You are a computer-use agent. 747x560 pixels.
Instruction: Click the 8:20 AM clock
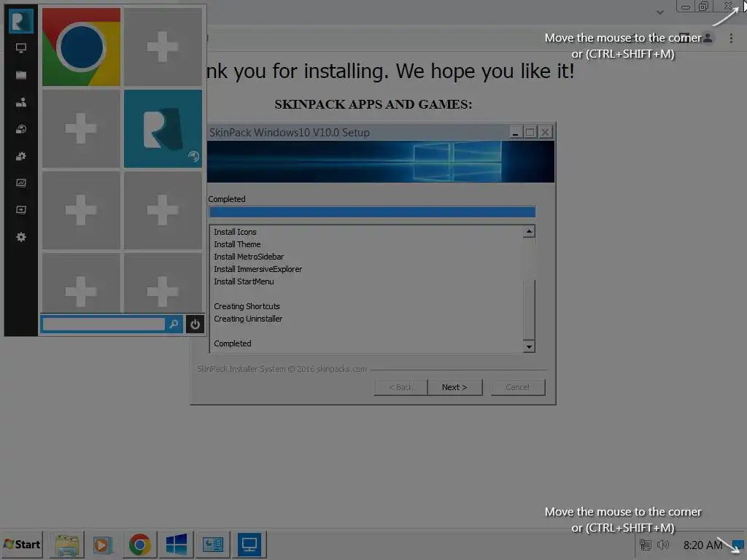(x=703, y=545)
